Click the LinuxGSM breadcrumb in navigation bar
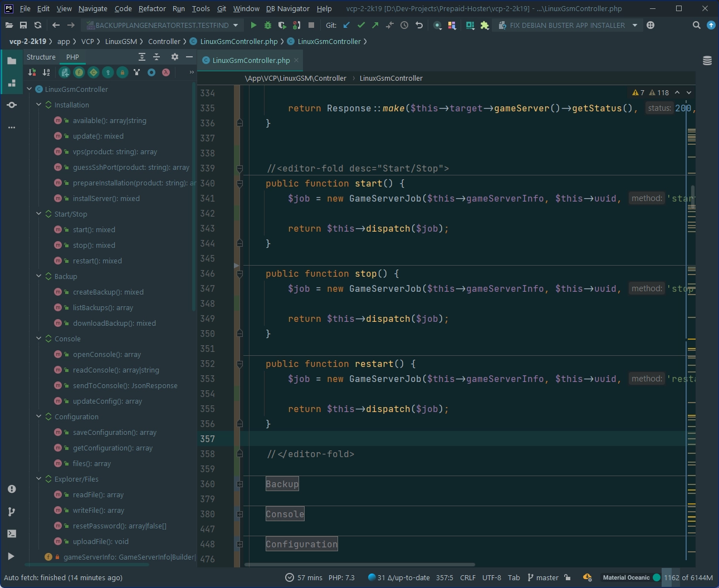 click(x=121, y=41)
